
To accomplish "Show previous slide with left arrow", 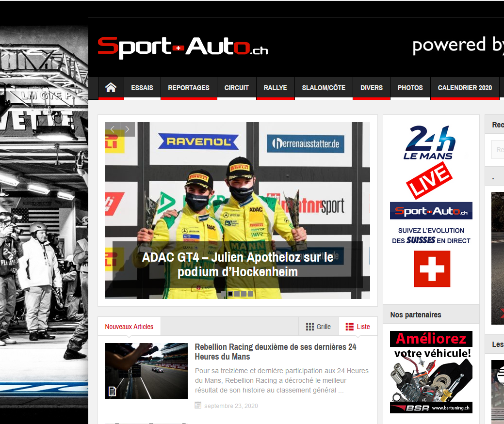I will pos(113,129).
